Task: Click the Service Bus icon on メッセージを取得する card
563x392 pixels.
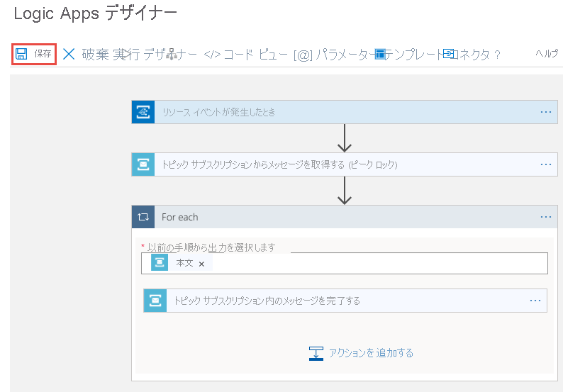Action: [x=143, y=164]
